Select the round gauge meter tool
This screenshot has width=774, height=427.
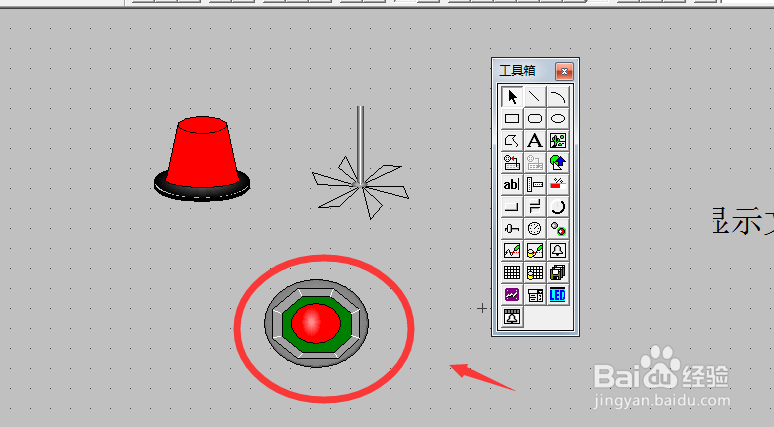(535, 229)
